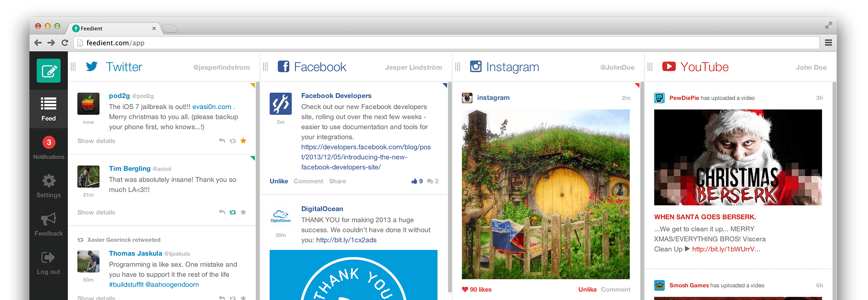Click Tim Bergling's avatar
This screenshot has width=868, height=300.
[88, 176]
